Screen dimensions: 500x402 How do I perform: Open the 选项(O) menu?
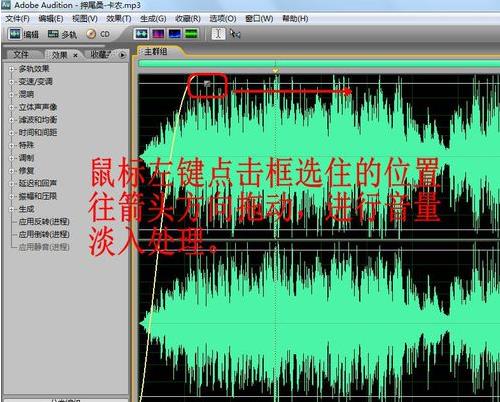click(x=223, y=19)
